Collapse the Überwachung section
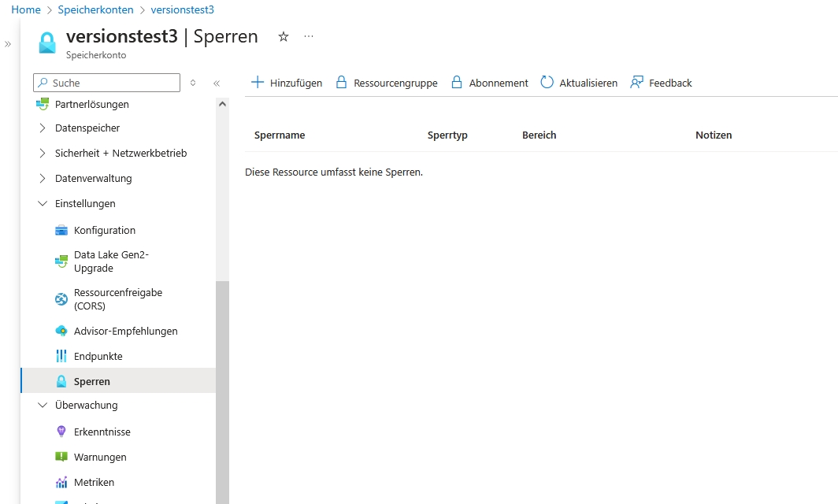 [x=43, y=406]
